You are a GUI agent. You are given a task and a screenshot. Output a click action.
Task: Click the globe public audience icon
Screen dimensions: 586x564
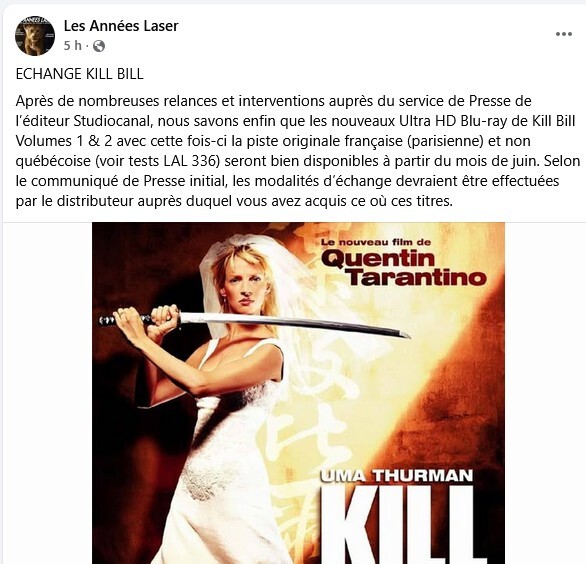[99, 46]
